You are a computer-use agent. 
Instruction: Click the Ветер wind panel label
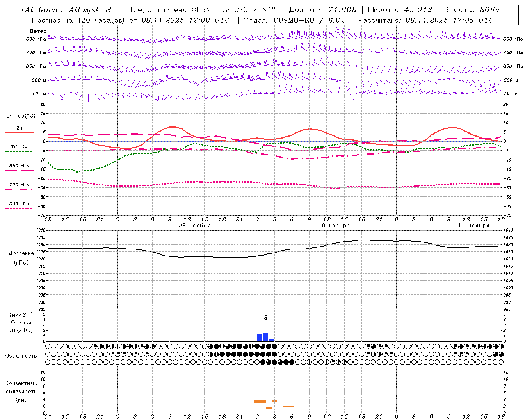(x=38, y=31)
